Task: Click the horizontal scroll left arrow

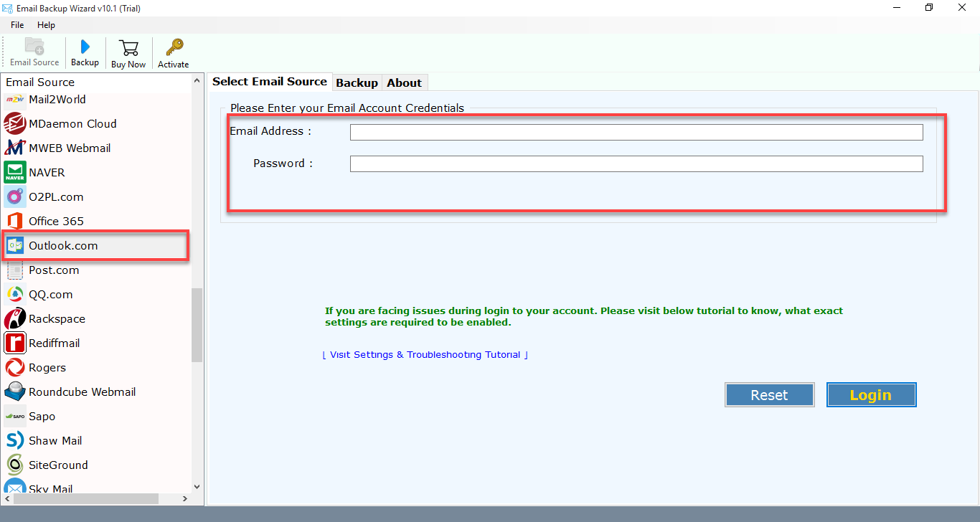Action: point(6,498)
